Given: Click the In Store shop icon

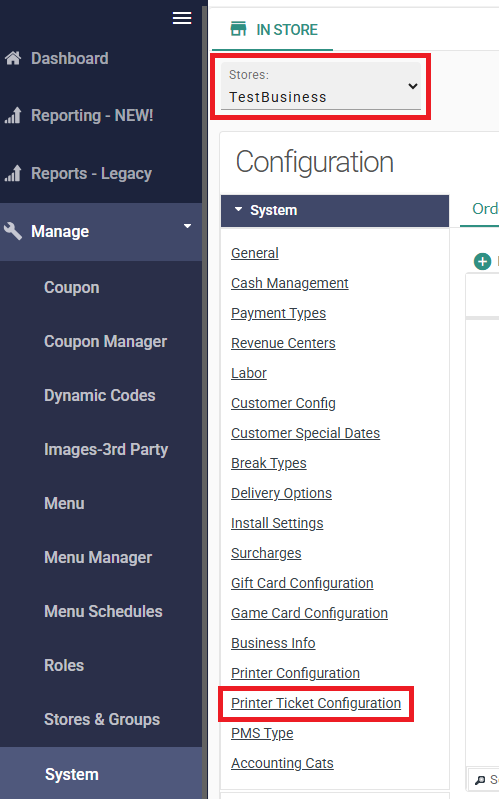Looking at the screenshot, I should click(239, 29).
